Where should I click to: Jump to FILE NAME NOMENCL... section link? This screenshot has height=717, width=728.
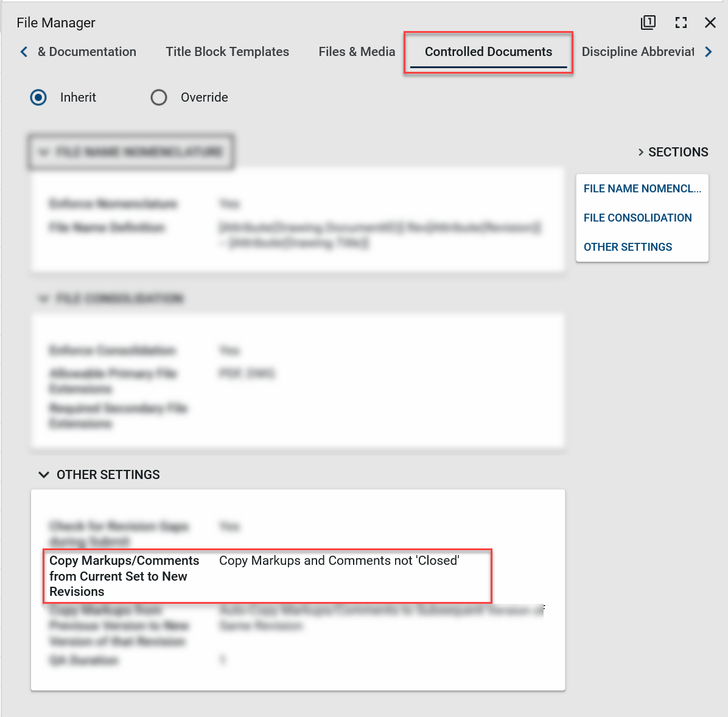pos(642,189)
